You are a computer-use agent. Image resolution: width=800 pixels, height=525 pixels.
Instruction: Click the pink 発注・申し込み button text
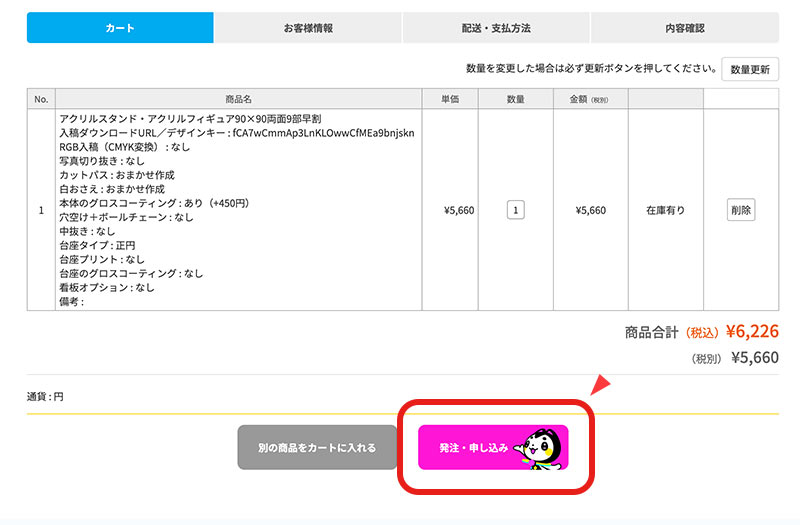coord(473,447)
